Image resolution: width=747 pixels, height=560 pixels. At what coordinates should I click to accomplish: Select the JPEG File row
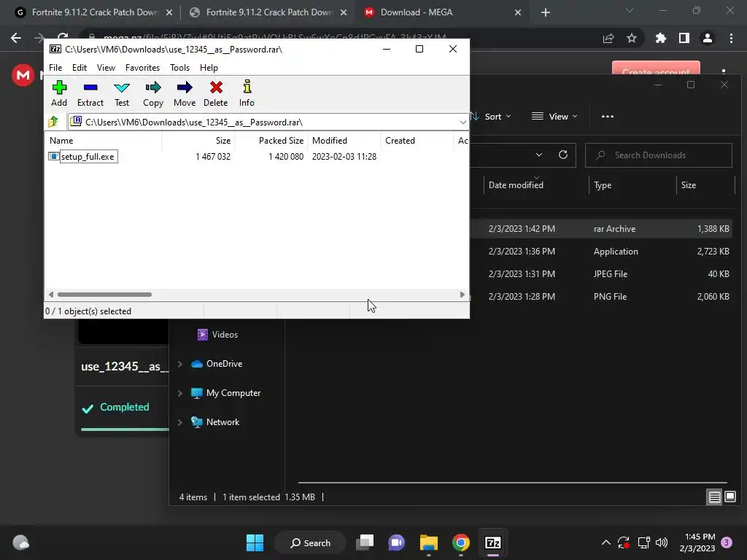click(x=602, y=274)
